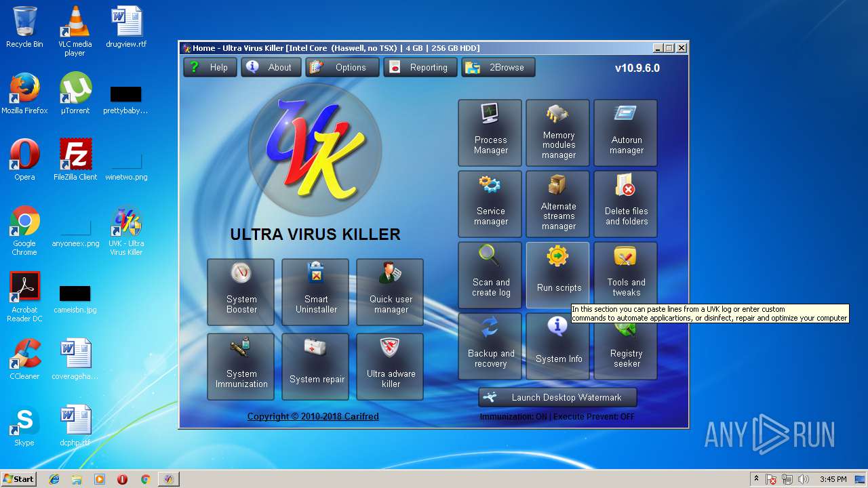This screenshot has height=488, width=868.
Task: Select the Opera desktop shortcut
Action: tap(24, 160)
